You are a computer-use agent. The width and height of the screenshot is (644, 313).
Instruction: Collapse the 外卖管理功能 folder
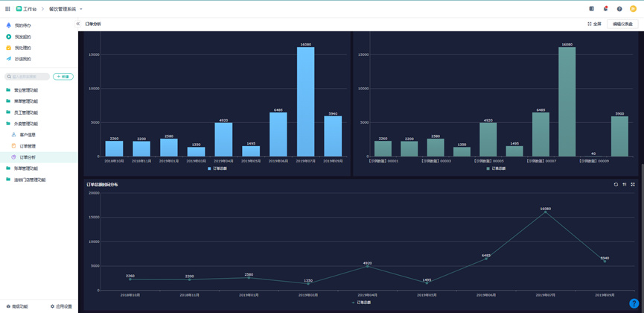click(x=25, y=124)
